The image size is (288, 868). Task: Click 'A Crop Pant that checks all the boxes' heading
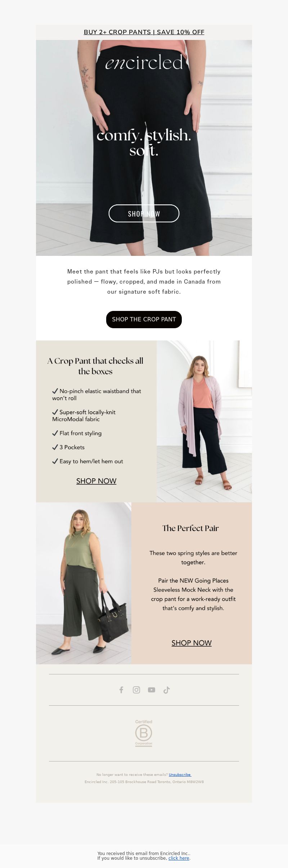[x=95, y=366]
